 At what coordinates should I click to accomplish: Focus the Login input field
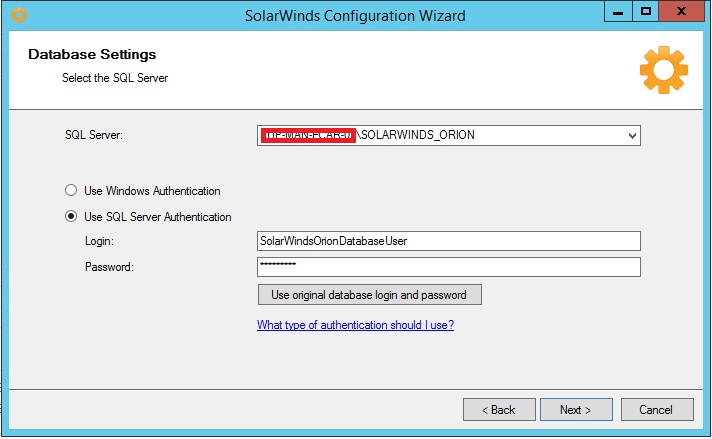[x=448, y=241]
